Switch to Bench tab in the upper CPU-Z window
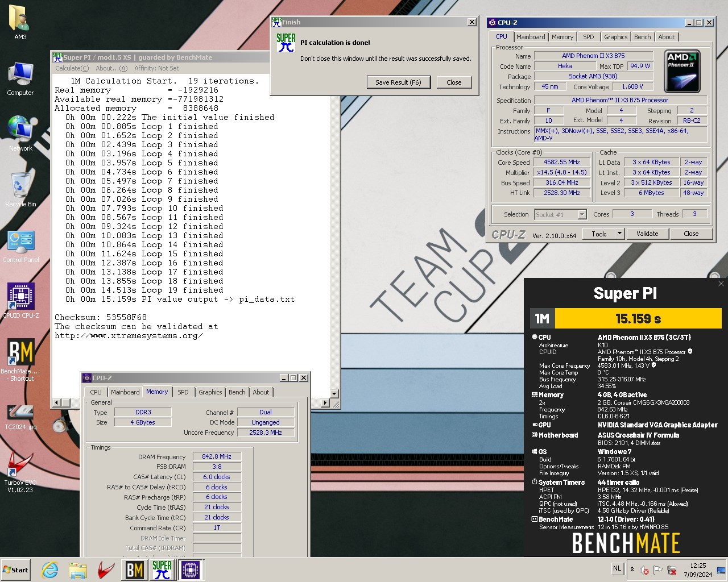Viewport: 728px width, 582px height. (x=643, y=37)
